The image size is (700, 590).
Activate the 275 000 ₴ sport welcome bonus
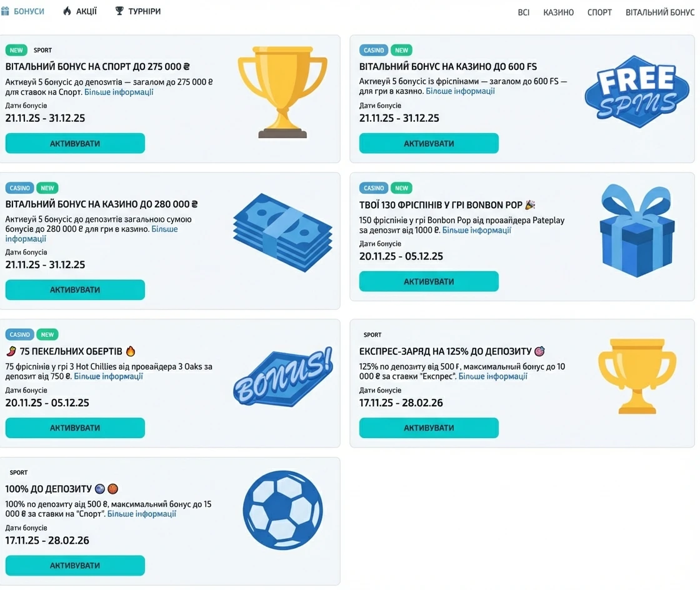click(74, 143)
